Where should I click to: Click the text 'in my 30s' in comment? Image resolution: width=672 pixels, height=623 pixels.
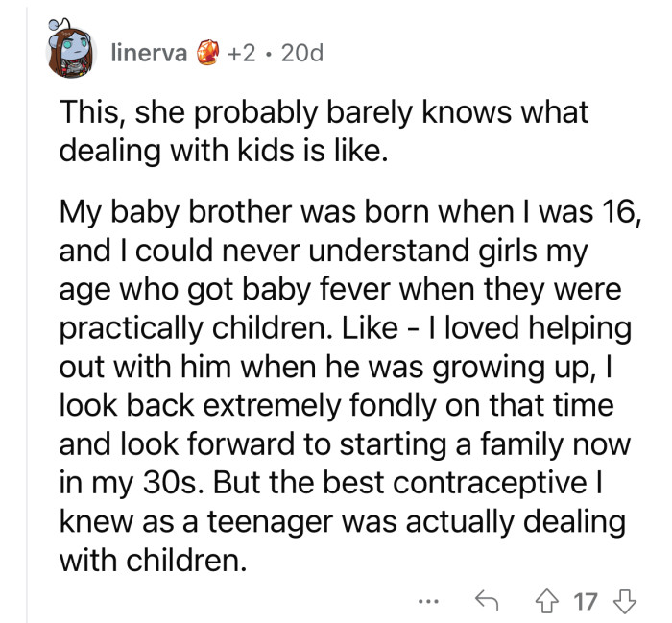click(x=129, y=483)
